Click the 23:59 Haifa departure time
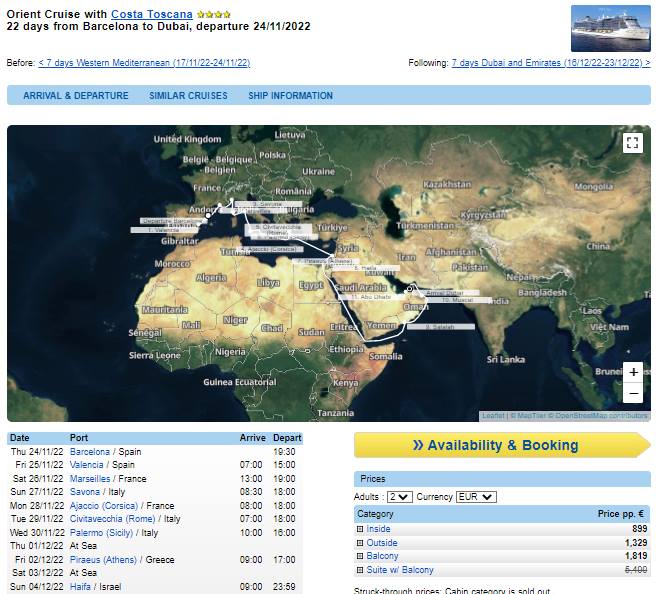The image size is (656, 594). 284,586
